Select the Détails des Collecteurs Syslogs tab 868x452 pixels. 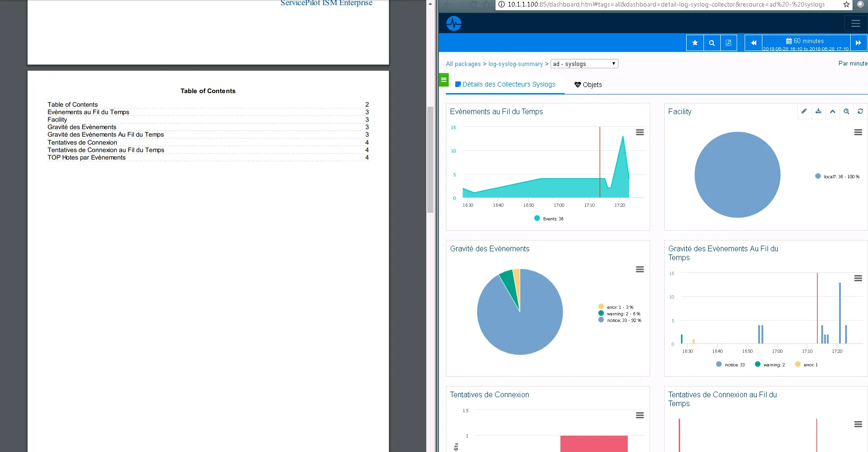point(505,84)
